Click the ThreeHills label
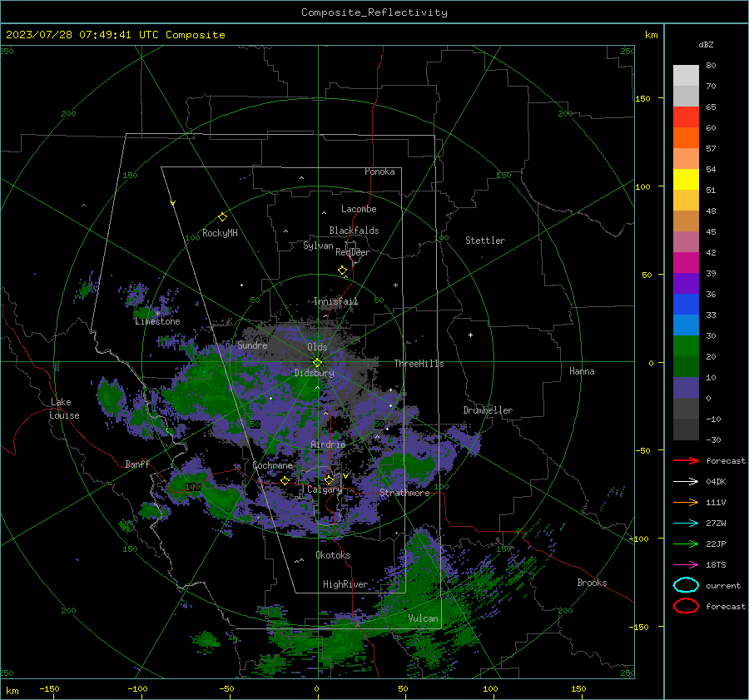 point(419,364)
